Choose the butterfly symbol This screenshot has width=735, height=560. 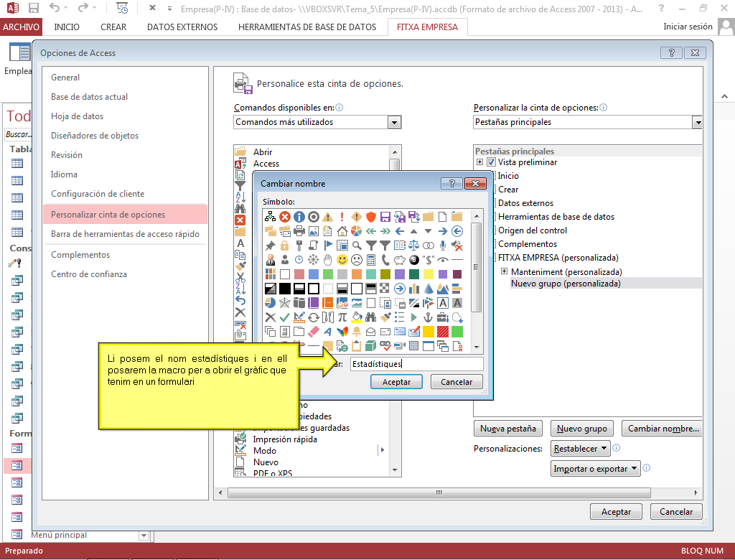pyautogui.click(x=342, y=332)
